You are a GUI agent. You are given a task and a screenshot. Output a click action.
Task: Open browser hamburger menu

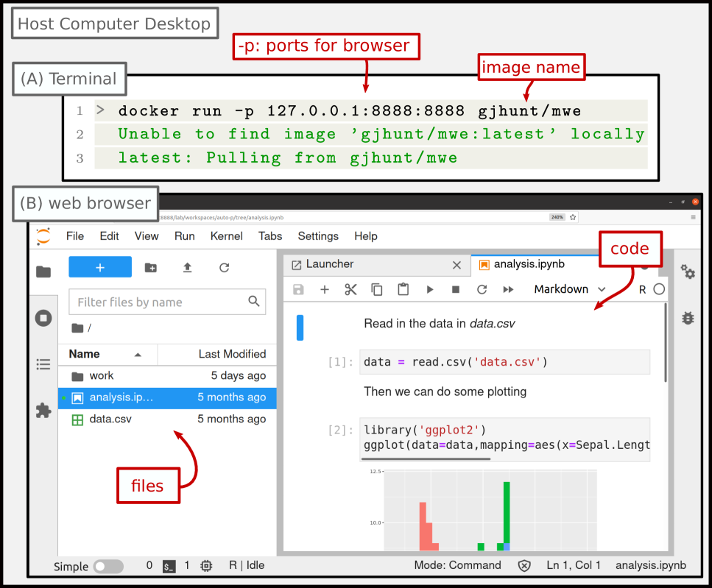coord(694,217)
